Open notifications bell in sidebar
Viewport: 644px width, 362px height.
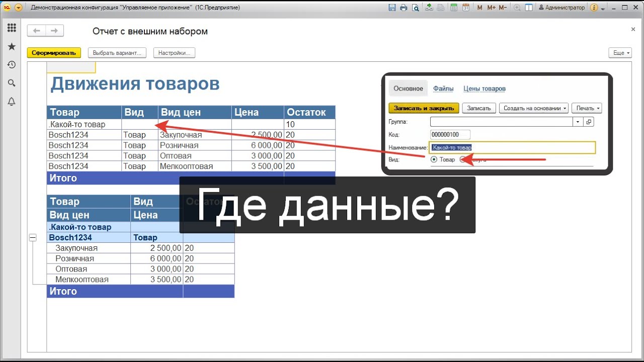click(x=12, y=102)
